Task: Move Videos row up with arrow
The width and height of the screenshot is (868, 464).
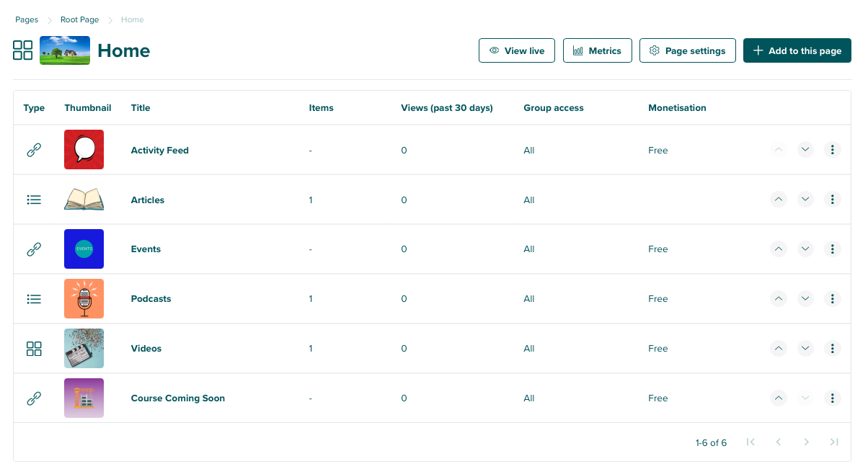Action: pos(778,348)
